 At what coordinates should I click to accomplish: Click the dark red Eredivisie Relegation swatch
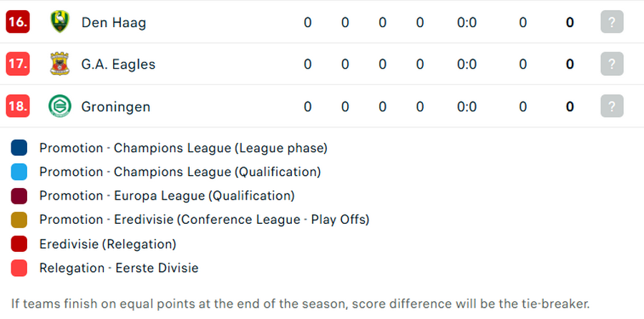(19, 244)
